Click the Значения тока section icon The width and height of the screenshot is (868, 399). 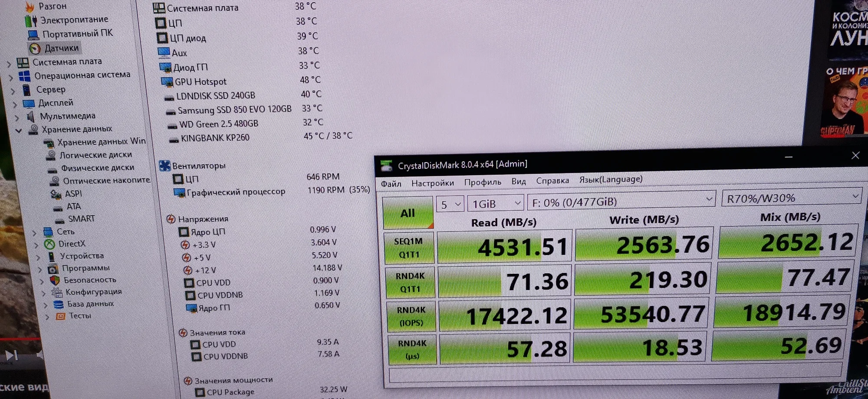(183, 333)
